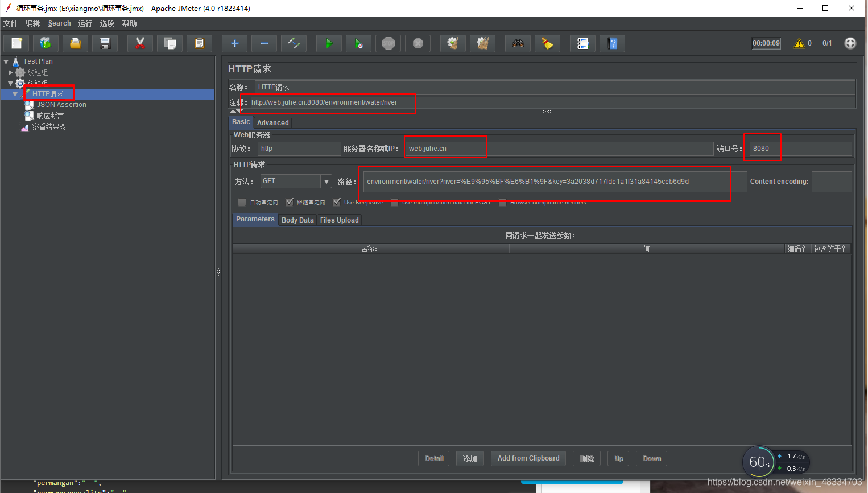Click the server name web.juhe.cn field

pos(560,149)
